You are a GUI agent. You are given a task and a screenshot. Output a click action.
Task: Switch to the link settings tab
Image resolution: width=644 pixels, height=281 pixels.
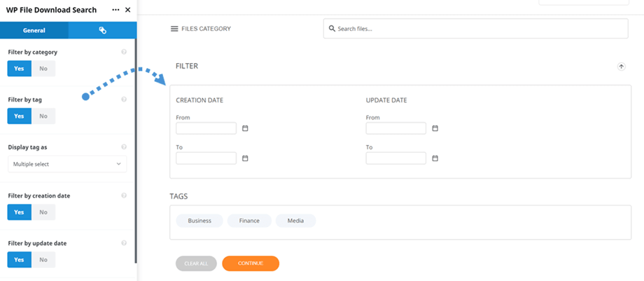[x=102, y=30]
